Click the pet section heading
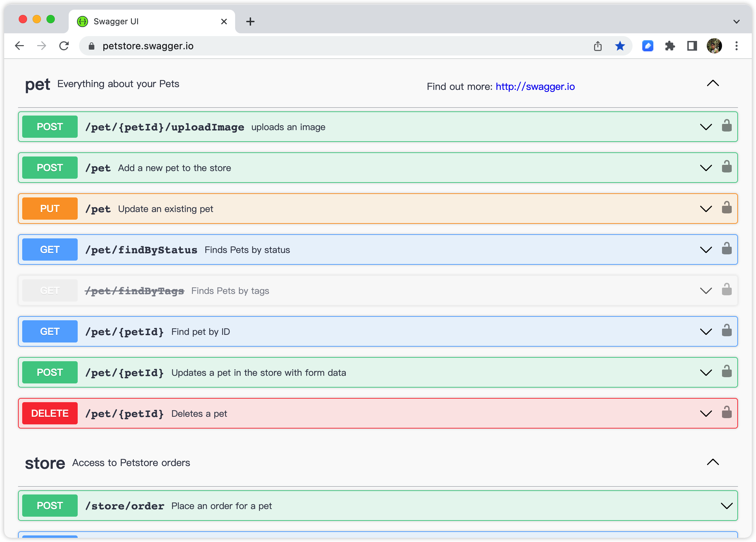The width and height of the screenshot is (756, 542). [x=37, y=85]
